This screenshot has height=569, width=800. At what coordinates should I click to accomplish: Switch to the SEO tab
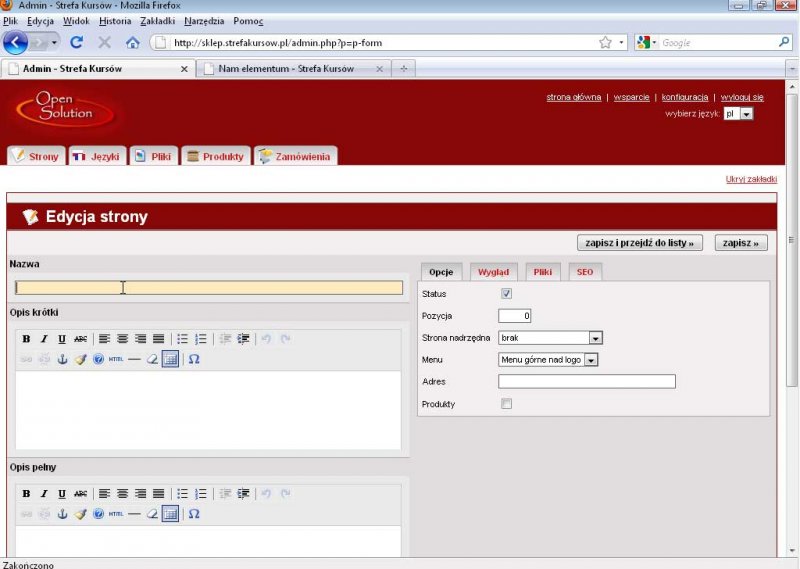pyautogui.click(x=585, y=272)
